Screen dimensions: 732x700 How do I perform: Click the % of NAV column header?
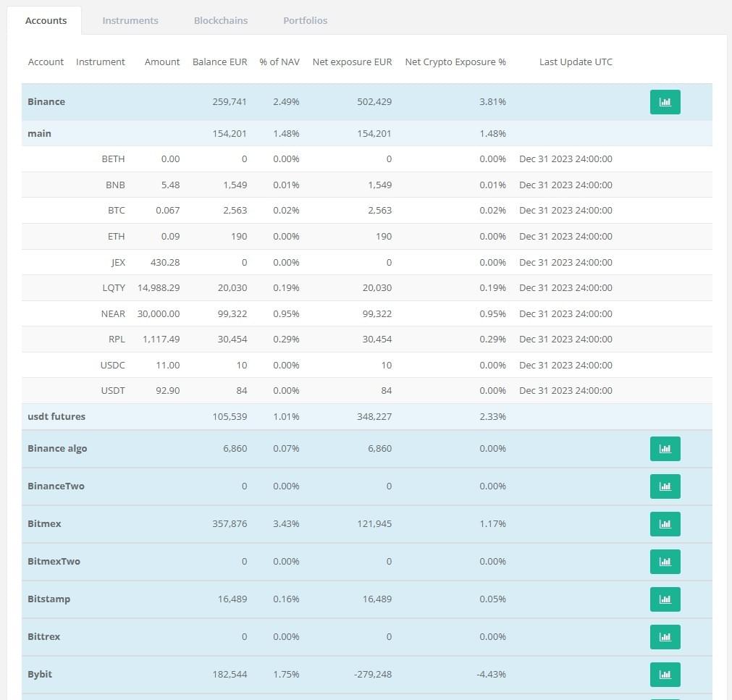click(x=279, y=62)
